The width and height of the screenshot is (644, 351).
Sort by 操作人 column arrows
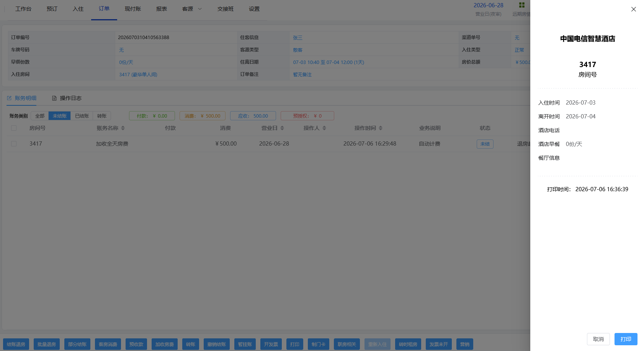click(324, 128)
